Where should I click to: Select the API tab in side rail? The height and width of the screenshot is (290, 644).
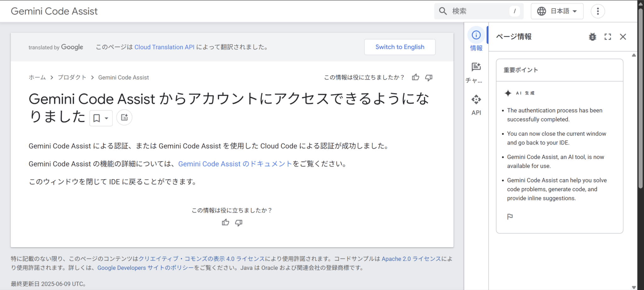[x=476, y=105]
